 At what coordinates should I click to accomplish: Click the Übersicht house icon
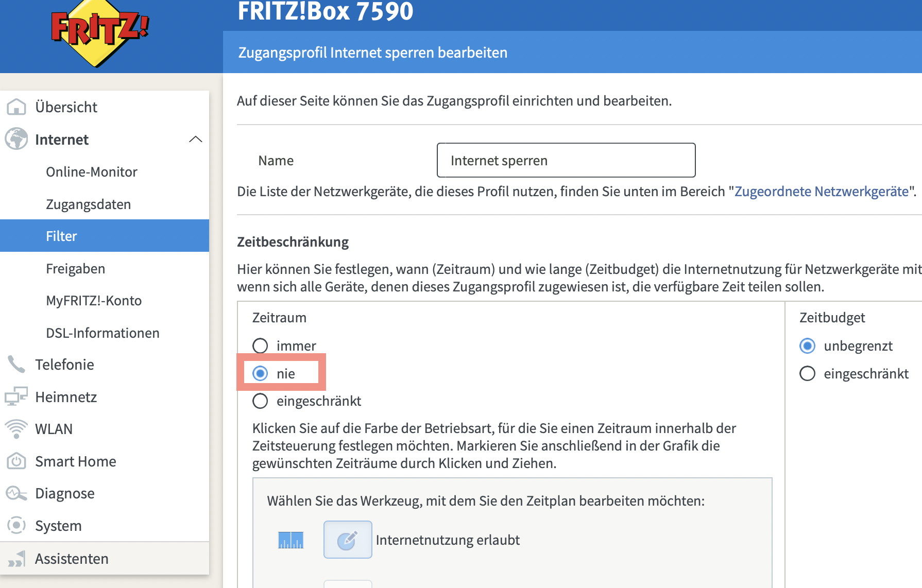tap(16, 107)
